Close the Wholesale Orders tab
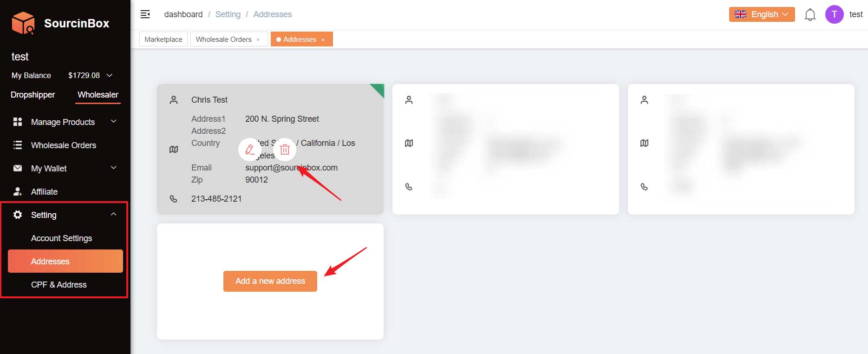This screenshot has width=868, height=354. pyautogui.click(x=258, y=40)
